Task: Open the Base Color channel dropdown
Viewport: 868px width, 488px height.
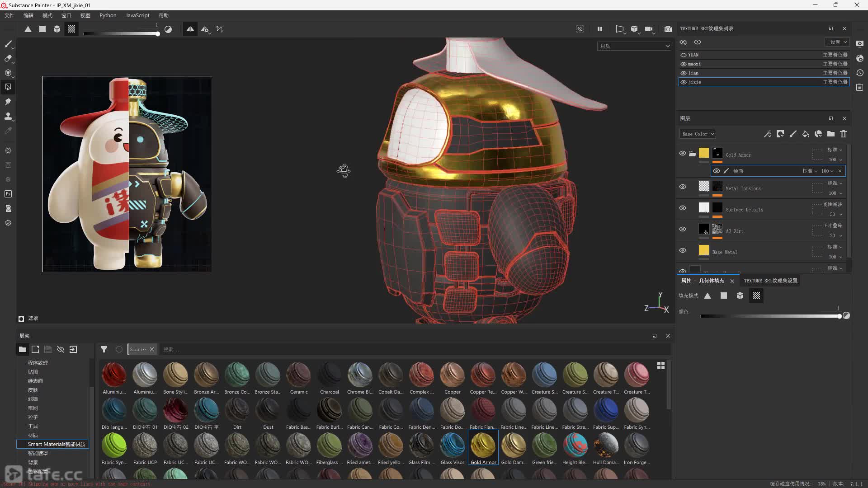Action: click(698, 134)
